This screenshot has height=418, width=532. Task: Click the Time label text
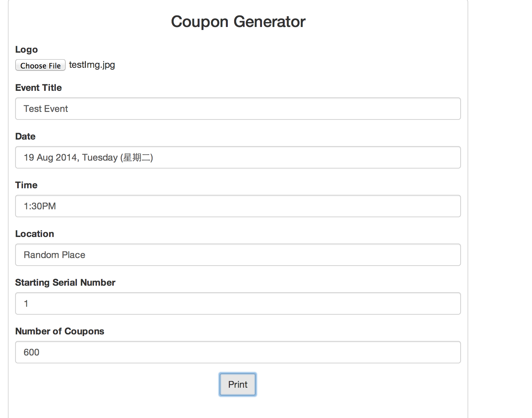click(x=26, y=185)
